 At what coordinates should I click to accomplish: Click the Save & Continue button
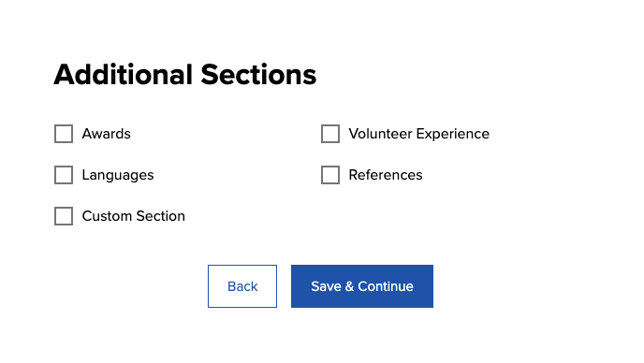click(362, 286)
